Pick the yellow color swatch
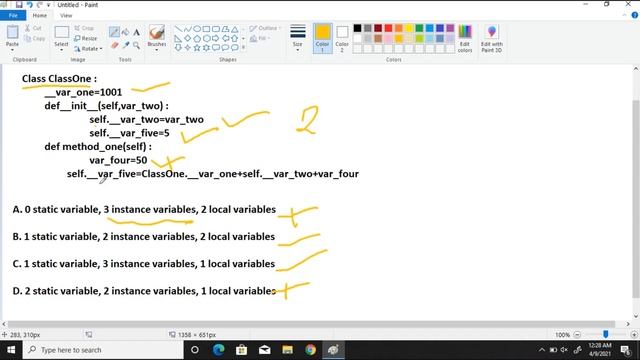The width and height of the screenshot is (640, 360). point(409,28)
